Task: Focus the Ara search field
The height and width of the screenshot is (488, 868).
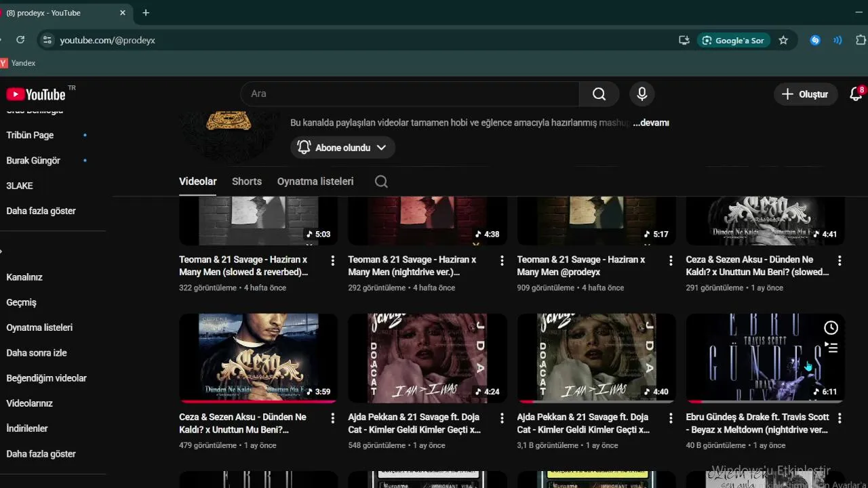Action: click(x=410, y=94)
